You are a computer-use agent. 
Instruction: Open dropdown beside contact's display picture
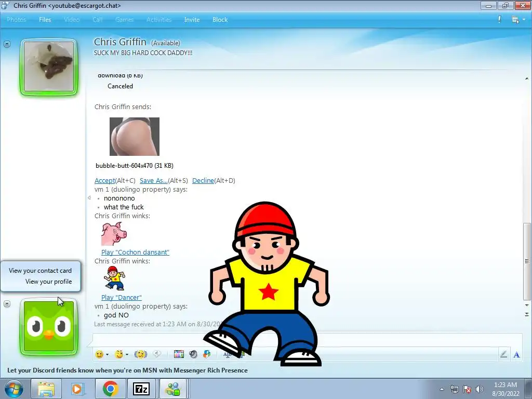pos(7,44)
